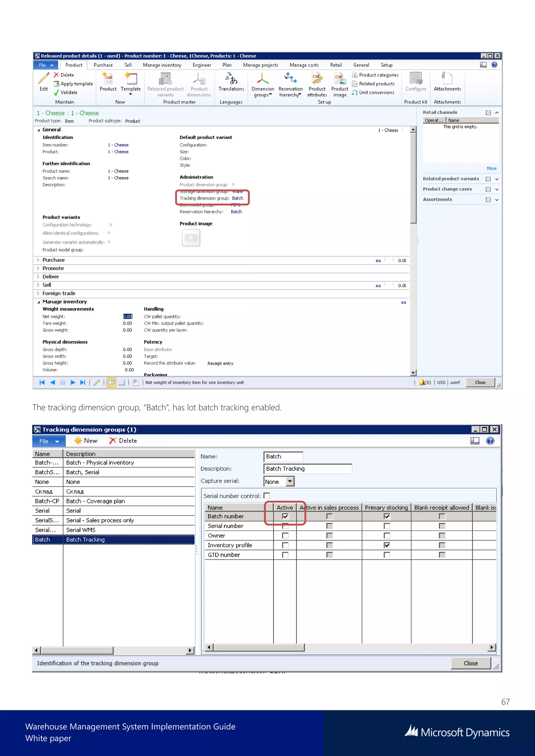Image resolution: width=535 pixels, height=756 pixels.
Task: Expand Related product variants pane
Action: (x=496, y=179)
